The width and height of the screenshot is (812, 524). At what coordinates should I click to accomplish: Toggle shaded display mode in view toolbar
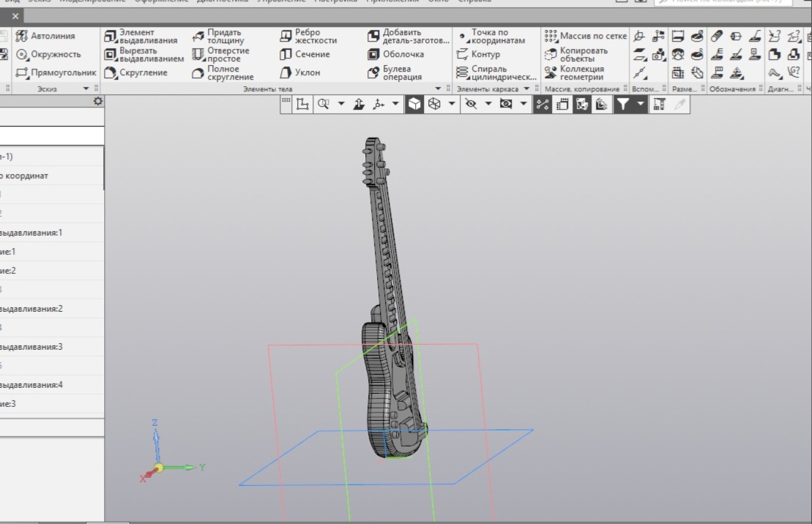pos(416,105)
